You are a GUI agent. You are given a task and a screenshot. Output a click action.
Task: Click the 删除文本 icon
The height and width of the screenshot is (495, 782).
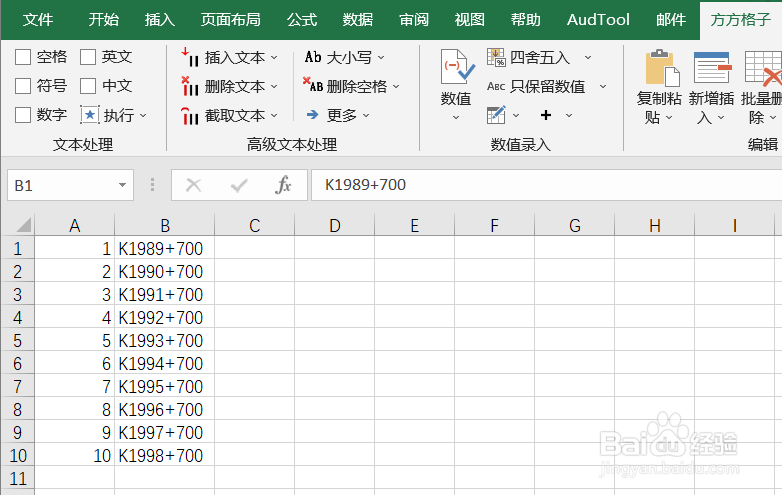coord(190,86)
